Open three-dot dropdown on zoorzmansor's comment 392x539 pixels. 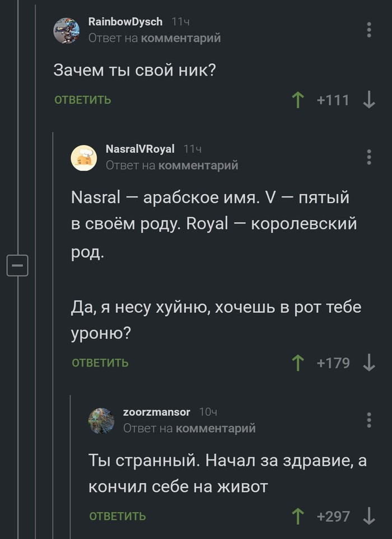tap(369, 420)
